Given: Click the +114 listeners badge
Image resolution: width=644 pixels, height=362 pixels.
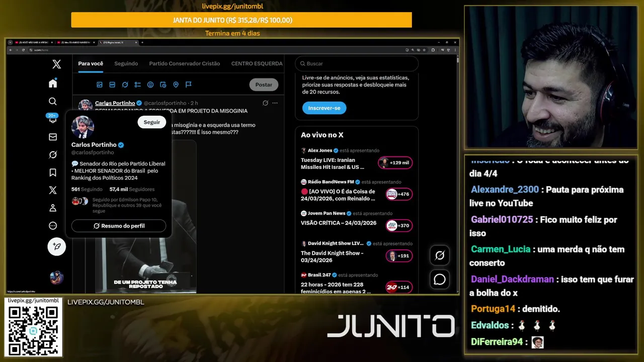Looking at the screenshot, I should [399, 287].
